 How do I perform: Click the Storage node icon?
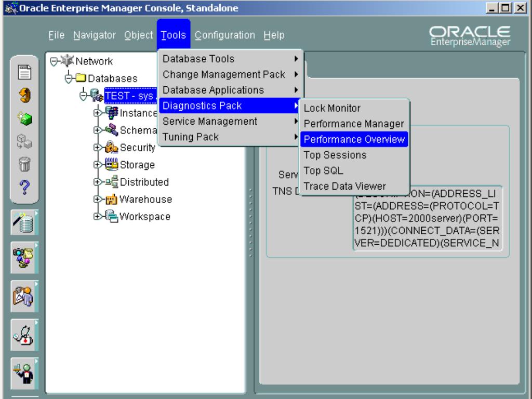coord(112,165)
